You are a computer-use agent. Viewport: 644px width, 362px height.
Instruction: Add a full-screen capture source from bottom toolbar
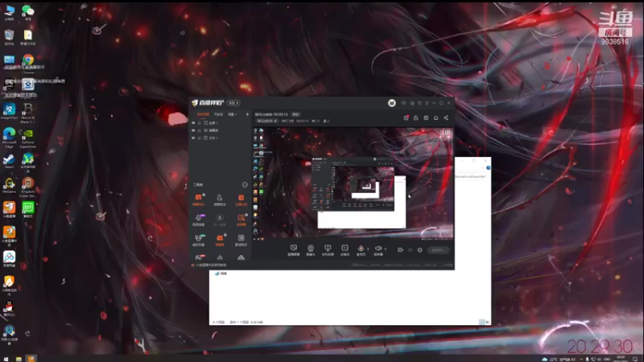pos(293,250)
